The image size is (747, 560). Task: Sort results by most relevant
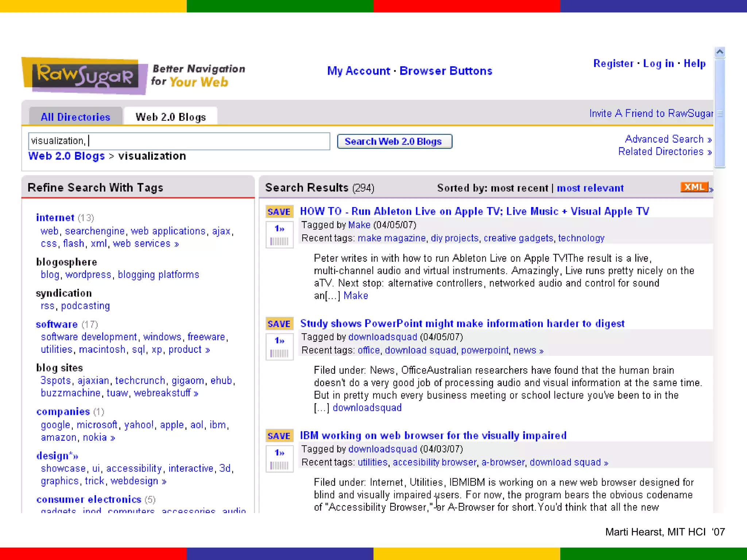click(x=590, y=188)
